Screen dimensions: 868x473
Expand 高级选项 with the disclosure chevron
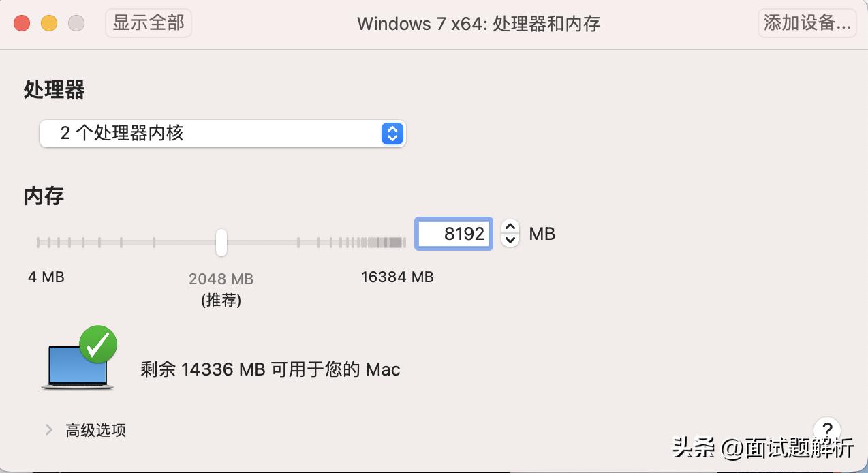coord(49,429)
